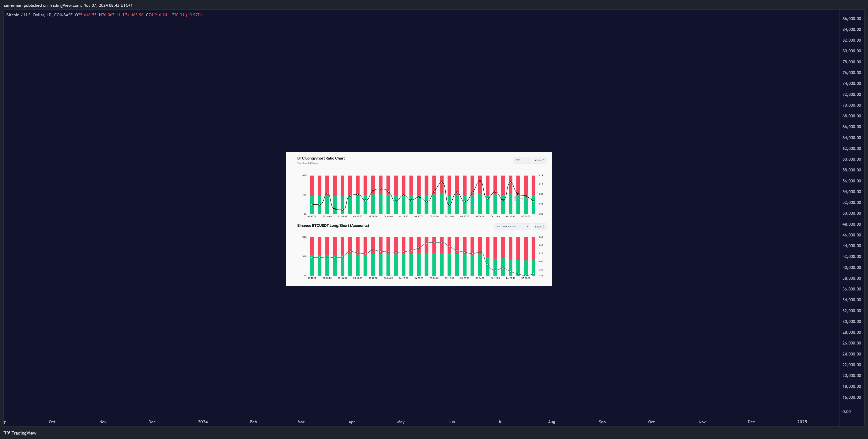
Task: Click the 60,000.00 price axis label
Action: click(x=851, y=159)
